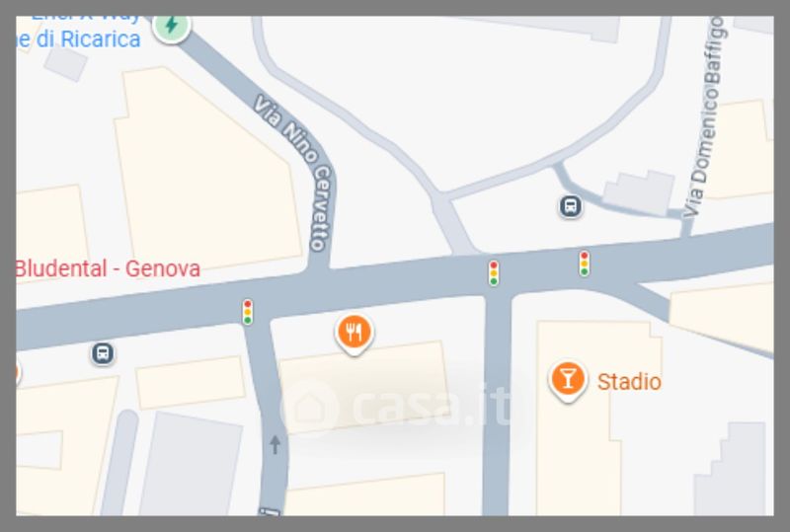Click the house icon in casa.it watermark
The height and width of the screenshot is (532, 790).
click(x=309, y=407)
